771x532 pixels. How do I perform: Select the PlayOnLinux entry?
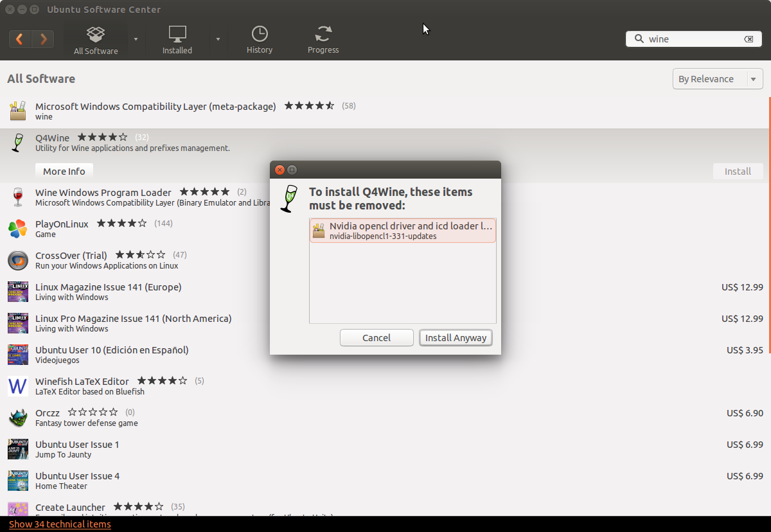coord(62,224)
